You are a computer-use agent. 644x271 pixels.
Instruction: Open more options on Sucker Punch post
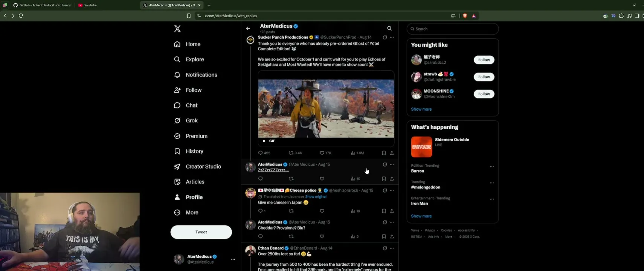tap(392, 37)
